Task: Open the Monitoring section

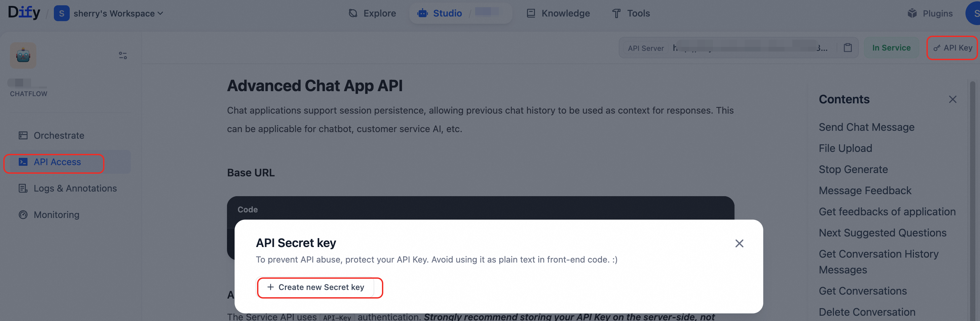Action: click(56, 215)
